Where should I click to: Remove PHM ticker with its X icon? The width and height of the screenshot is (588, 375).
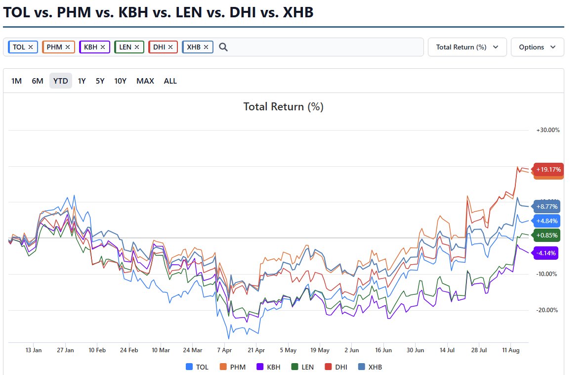click(68, 47)
